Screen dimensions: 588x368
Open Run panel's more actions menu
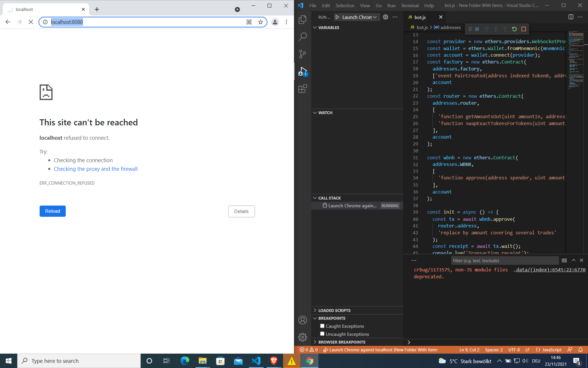point(395,17)
